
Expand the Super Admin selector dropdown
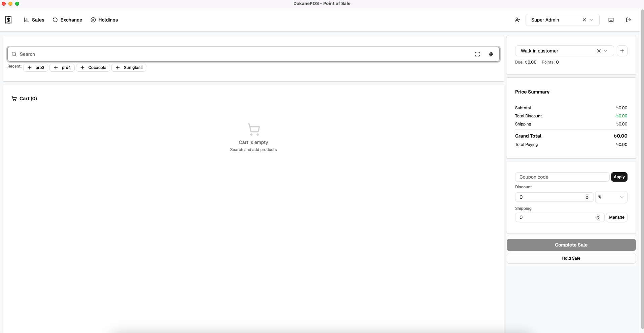[592, 20]
